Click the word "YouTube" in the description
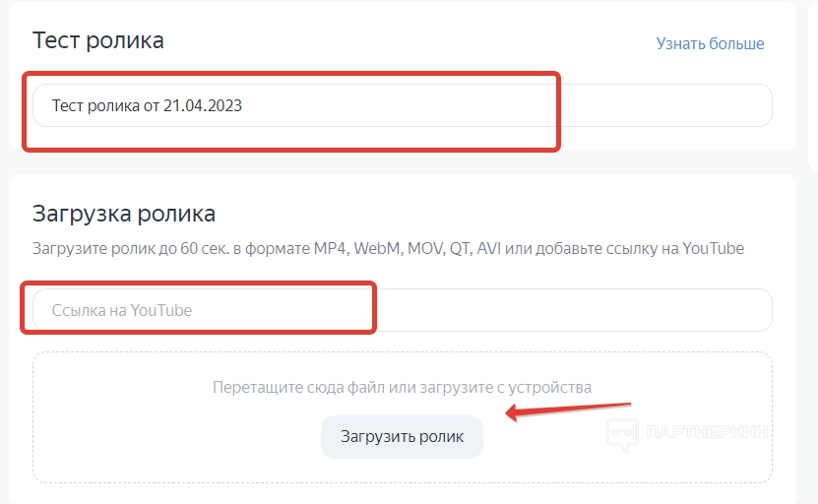This screenshot has height=504, width=818. pyautogui.click(x=712, y=248)
